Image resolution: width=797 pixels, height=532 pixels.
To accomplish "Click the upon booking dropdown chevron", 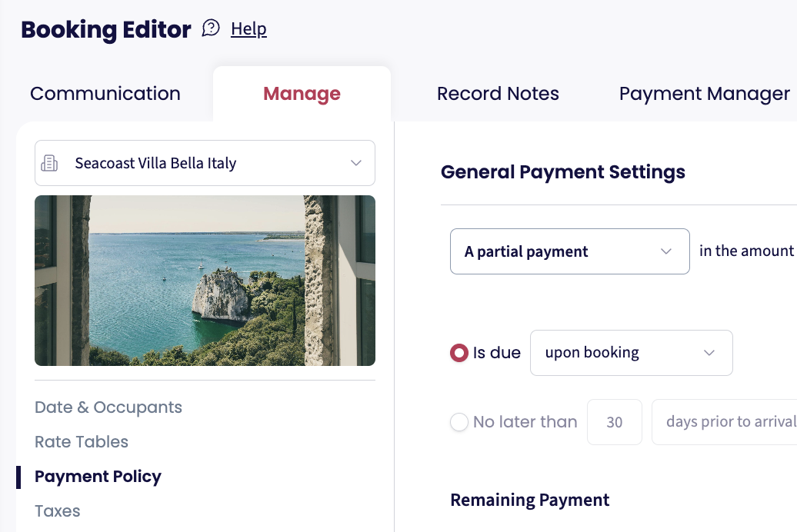I will pyautogui.click(x=709, y=353).
